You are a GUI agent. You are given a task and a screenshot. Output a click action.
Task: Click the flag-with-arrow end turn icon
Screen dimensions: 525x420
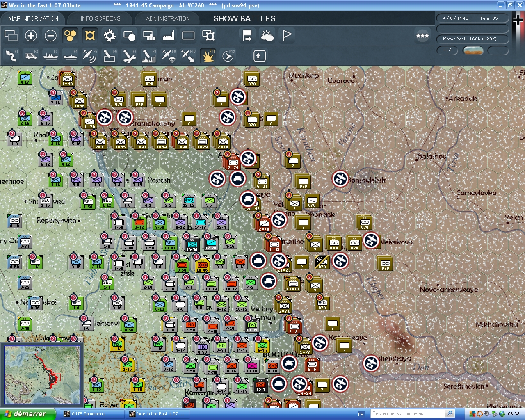[247, 36]
